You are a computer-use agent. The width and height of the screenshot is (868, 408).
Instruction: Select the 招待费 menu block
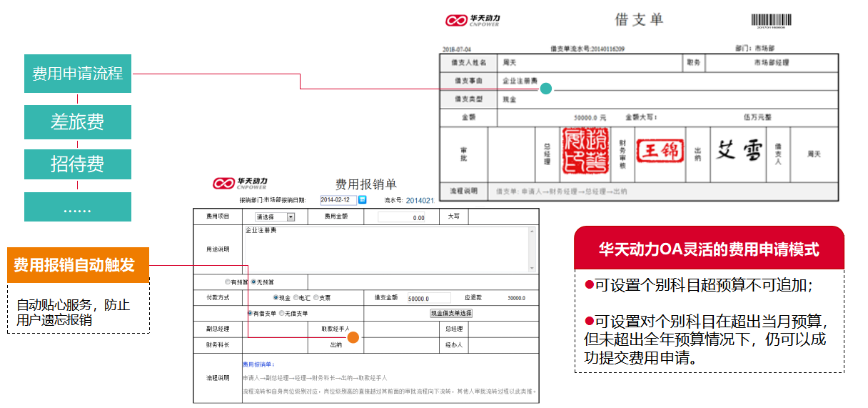(78, 164)
